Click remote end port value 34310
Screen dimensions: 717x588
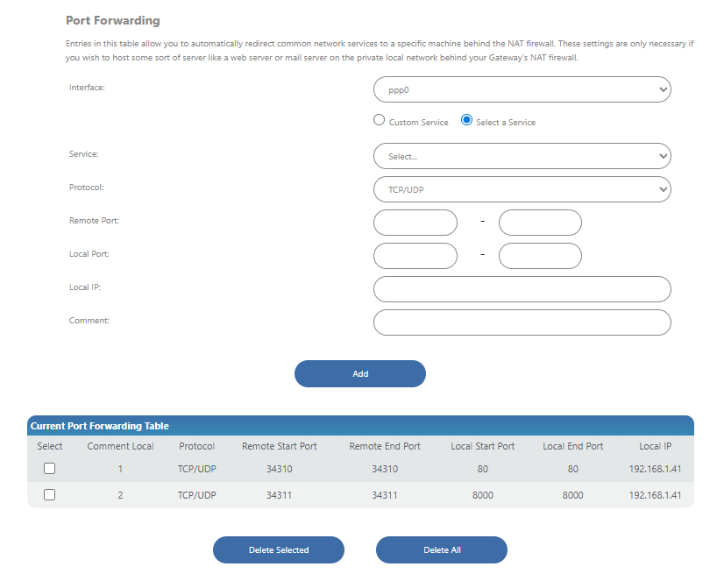tap(385, 469)
